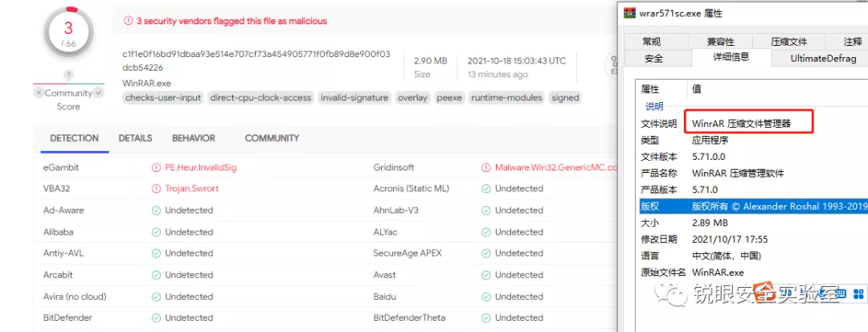Select the 详细信息 tab in properties dialog

click(x=731, y=57)
